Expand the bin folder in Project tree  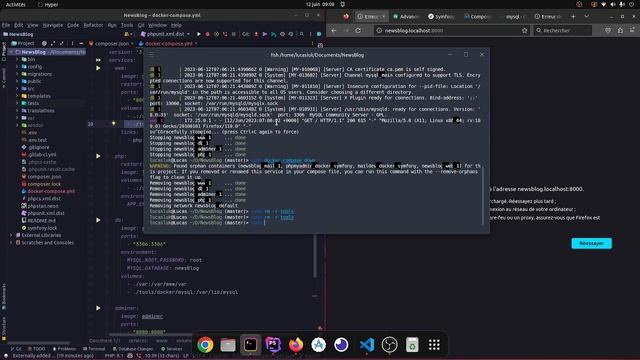tap(17, 59)
